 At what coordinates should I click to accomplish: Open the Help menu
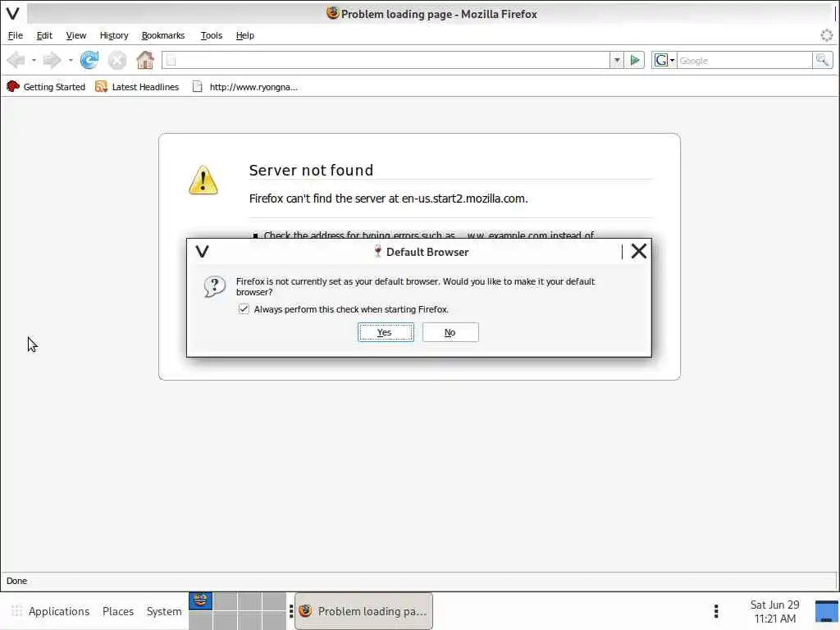point(244,35)
